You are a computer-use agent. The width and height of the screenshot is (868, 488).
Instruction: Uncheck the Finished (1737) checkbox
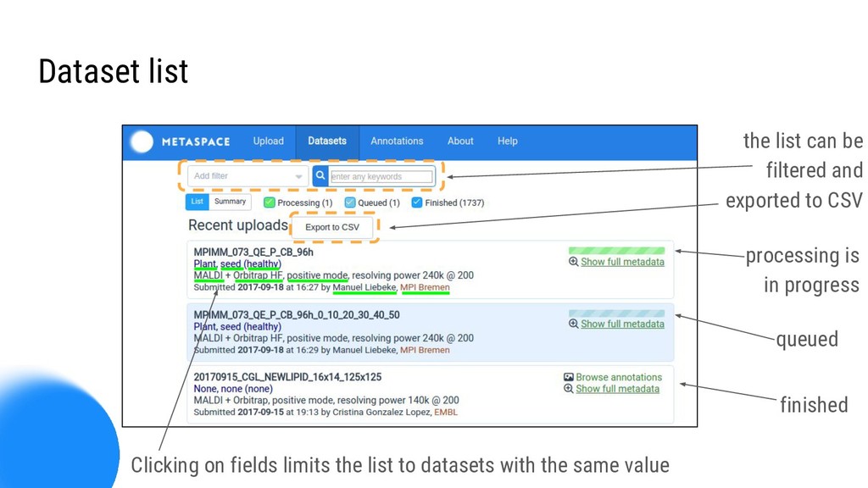[x=417, y=202]
